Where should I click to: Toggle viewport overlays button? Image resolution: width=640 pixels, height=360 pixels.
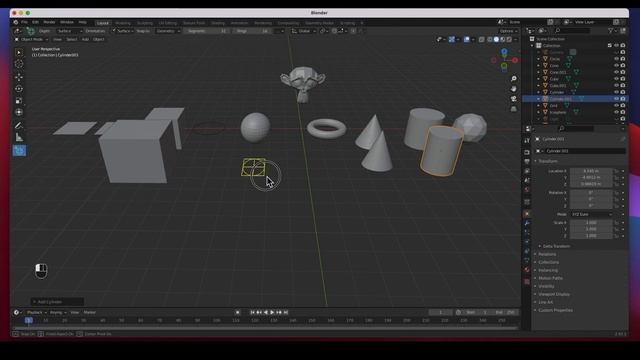pos(467,40)
